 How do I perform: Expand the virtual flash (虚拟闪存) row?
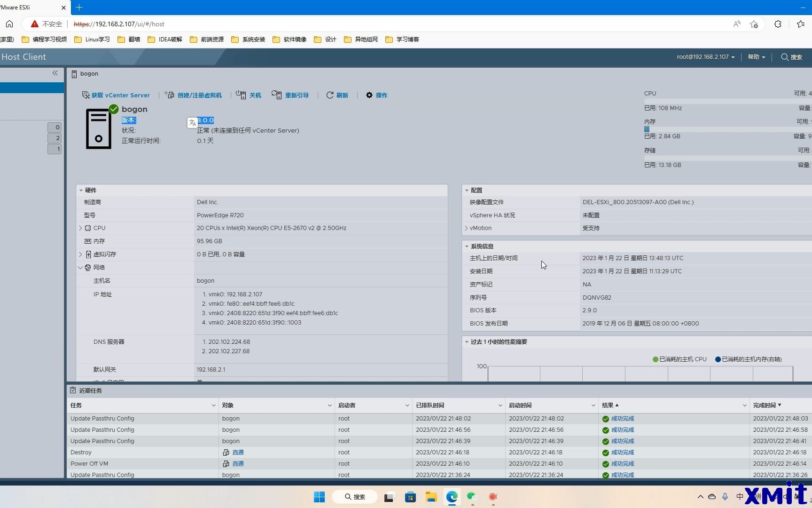click(x=80, y=254)
